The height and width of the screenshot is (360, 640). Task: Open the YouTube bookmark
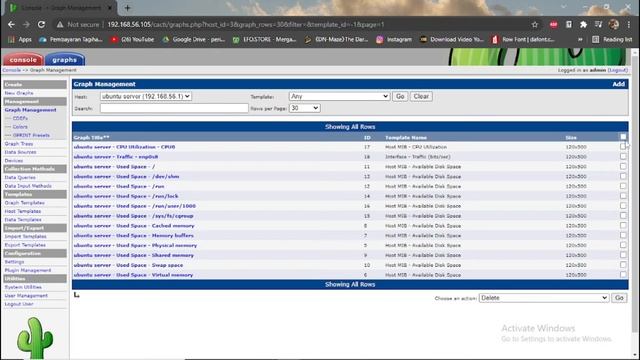click(132, 40)
